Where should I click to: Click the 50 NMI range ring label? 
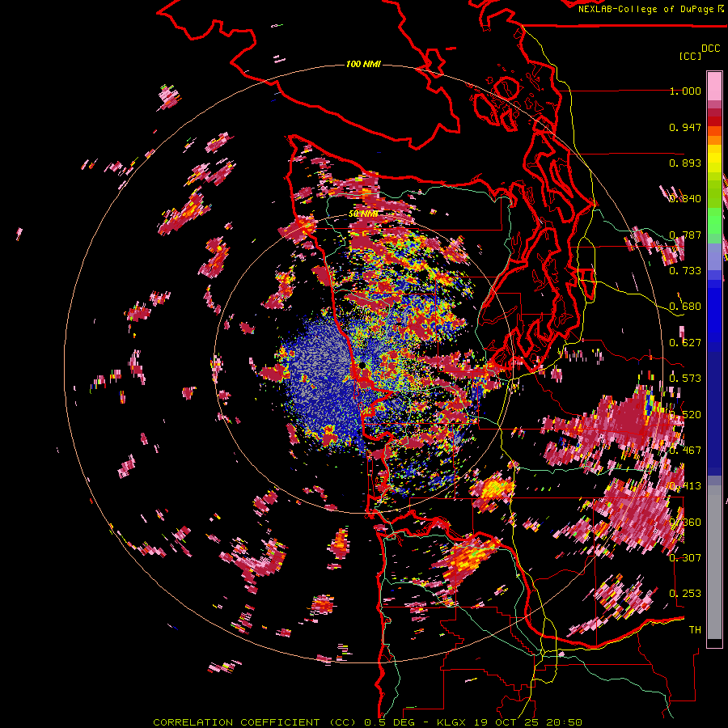click(x=363, y=214)
